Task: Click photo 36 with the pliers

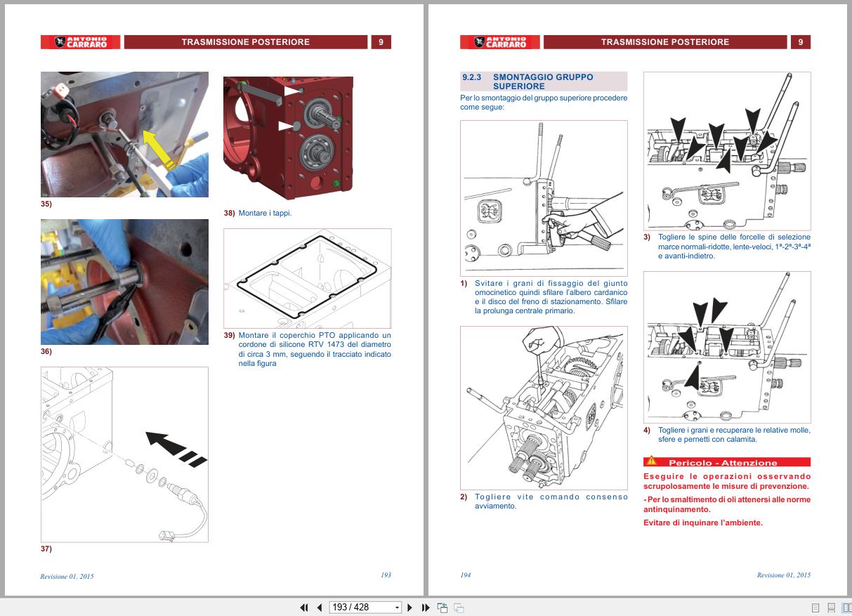Action: (x=124, y=282)
